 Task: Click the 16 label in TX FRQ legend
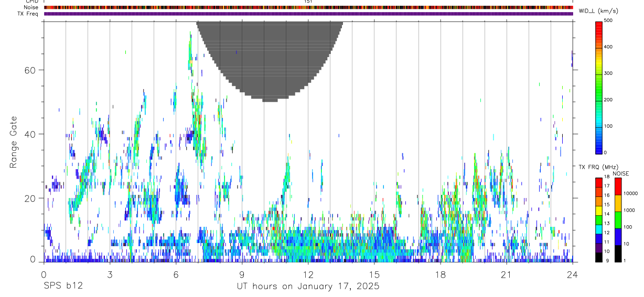pos(607,195)
